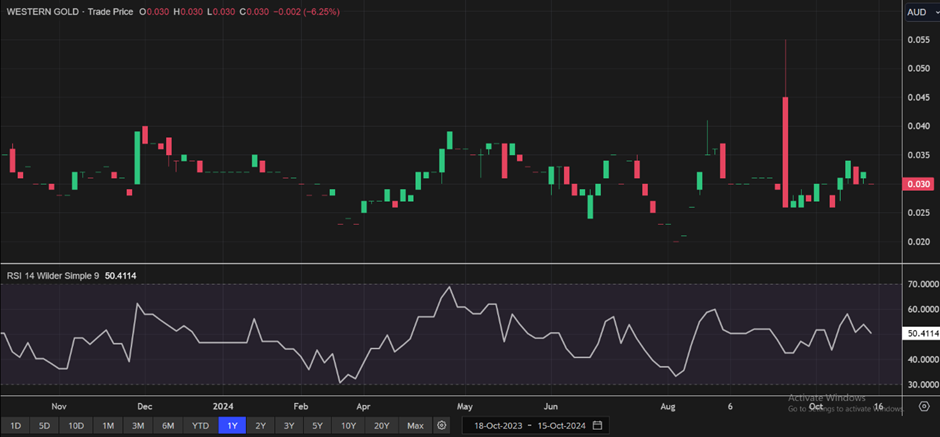Screen dimensions: 940x437
Task: Switch chart to 2Y range
Action: (261, 425)
